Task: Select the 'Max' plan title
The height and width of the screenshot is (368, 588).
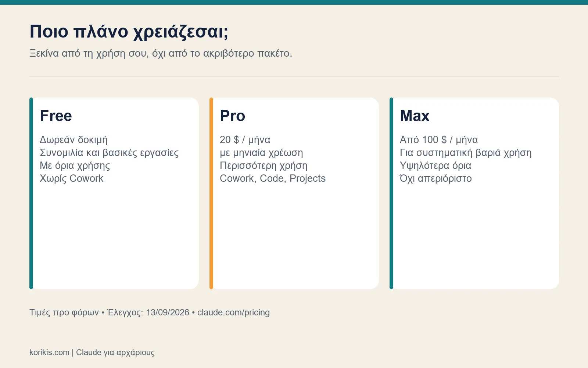Action: click(415, 116)
